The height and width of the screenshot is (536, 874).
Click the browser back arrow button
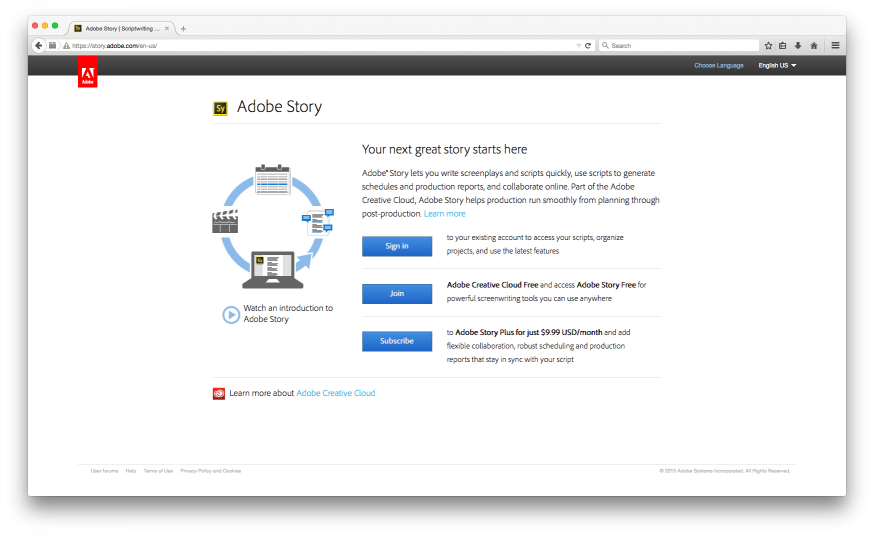coord(38,46)
